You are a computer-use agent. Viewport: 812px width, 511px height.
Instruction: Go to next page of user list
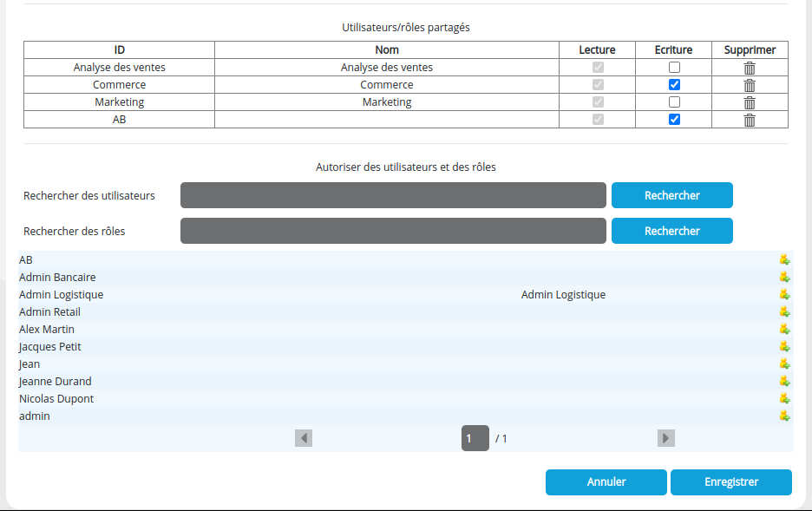(x=665, y=438)
